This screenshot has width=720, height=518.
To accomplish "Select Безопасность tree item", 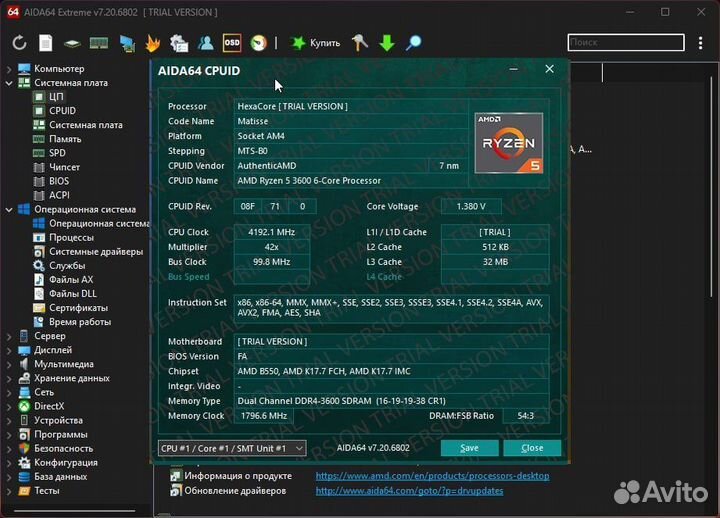I will pyautogui.click(x=63, y=448).
